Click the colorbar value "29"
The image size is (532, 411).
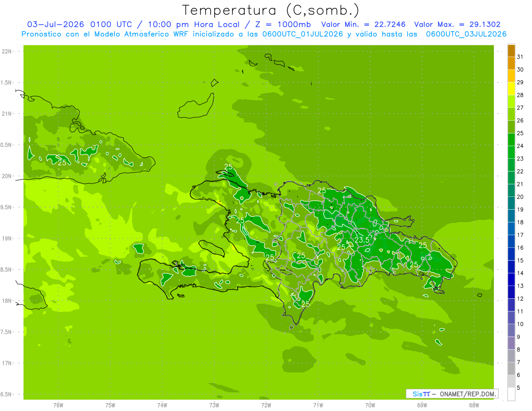pyautogui.click(x=520, y=82)
